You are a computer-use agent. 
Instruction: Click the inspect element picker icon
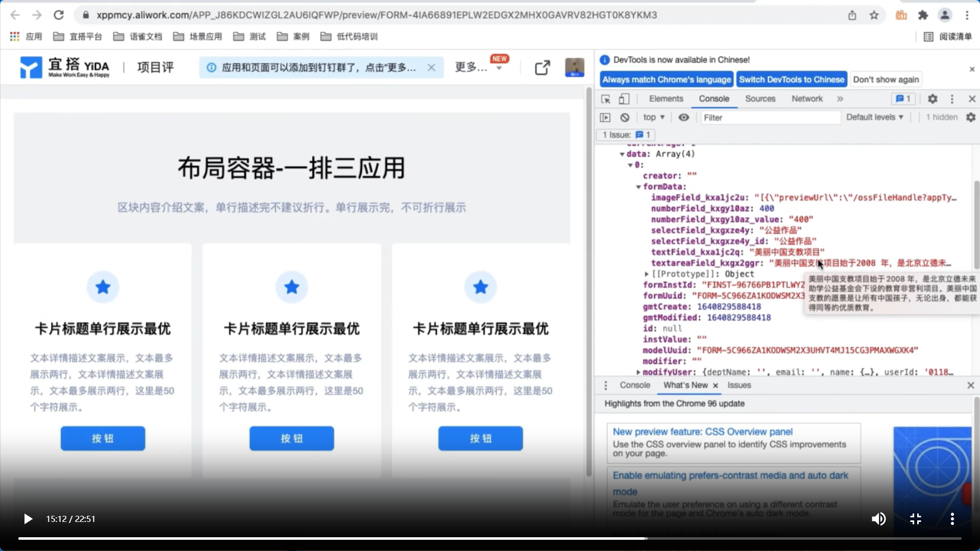606,99
